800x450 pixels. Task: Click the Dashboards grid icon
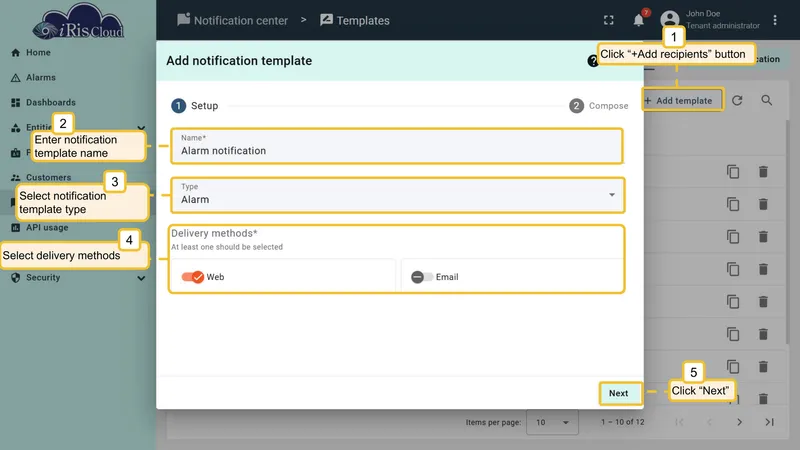pyautogui.click(x=16, y=103)
